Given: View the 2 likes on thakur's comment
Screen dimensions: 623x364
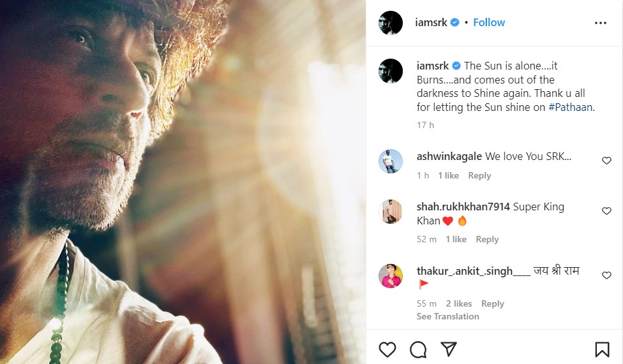Looking at the screenshot, I should click(x=459, y=303).
